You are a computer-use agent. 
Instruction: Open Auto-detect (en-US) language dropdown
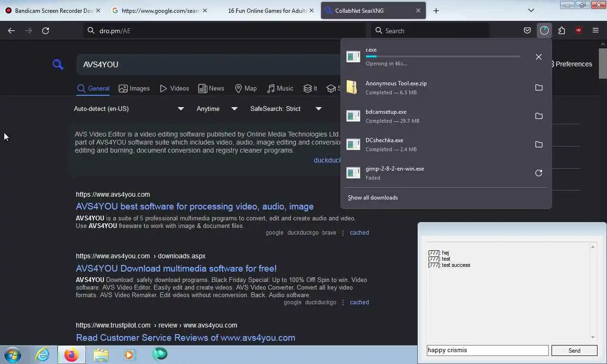(129, 109)
